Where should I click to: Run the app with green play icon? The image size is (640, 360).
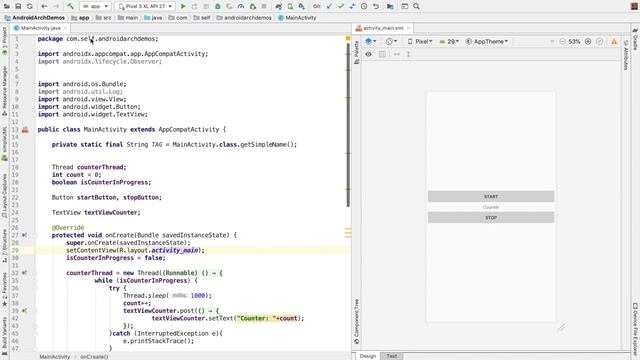[x=183, y=7]
